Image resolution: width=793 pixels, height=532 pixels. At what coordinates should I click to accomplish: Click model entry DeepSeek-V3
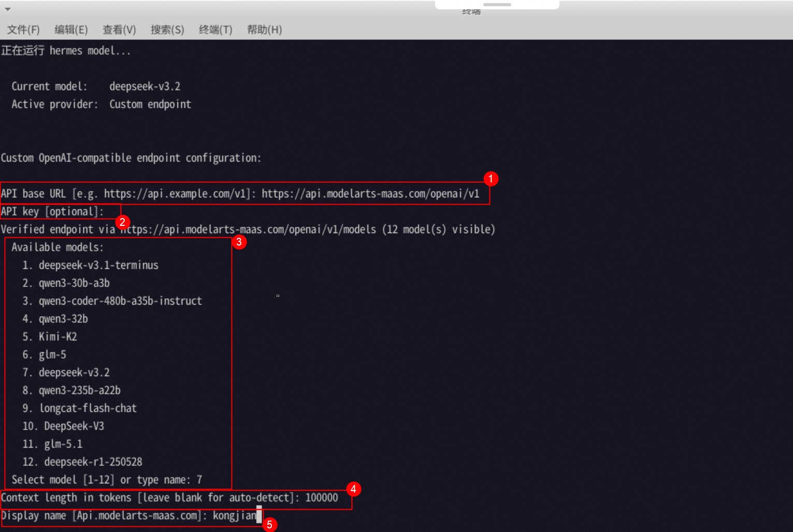74,426
